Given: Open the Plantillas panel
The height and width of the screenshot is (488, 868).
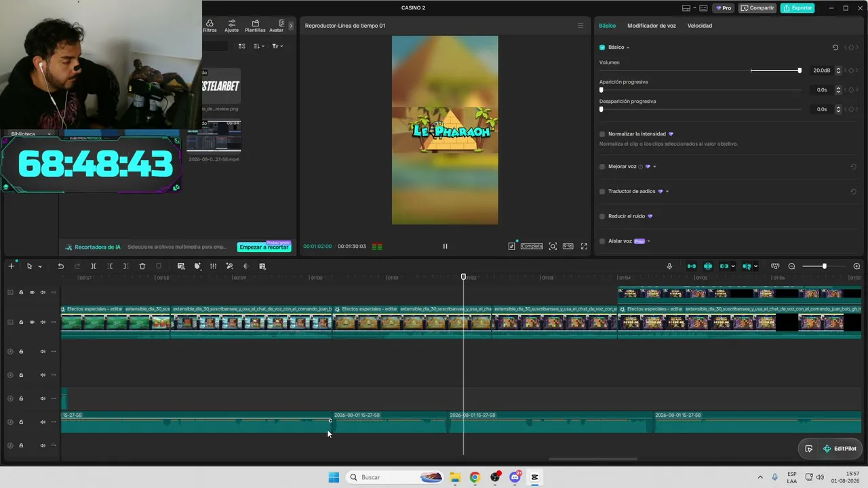Looking at the screenshot, I should 255,26.
